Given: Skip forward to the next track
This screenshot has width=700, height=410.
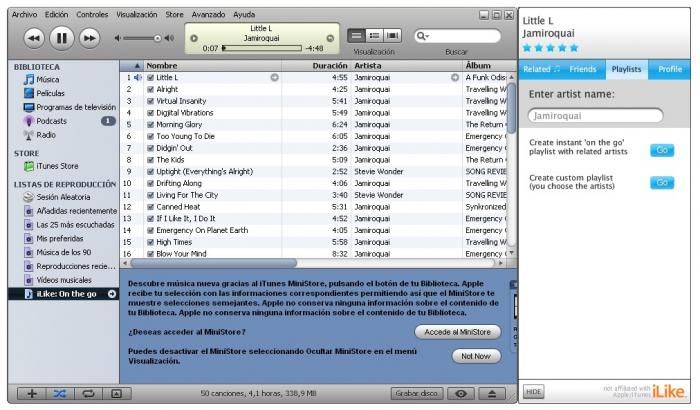Looking at the screenshot, I should [x=89, y=38].
